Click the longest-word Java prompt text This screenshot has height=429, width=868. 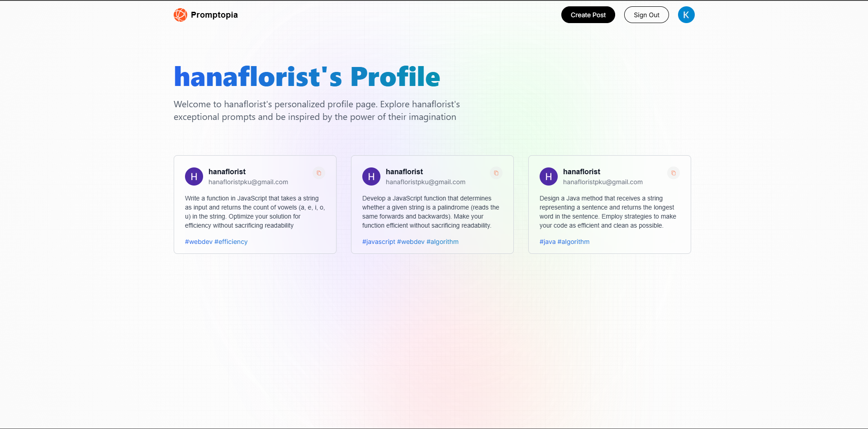tap(607, 212)
